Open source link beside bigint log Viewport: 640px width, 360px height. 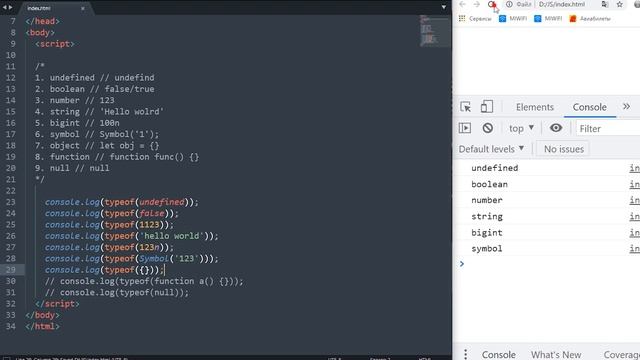click(x=635, y=233)
